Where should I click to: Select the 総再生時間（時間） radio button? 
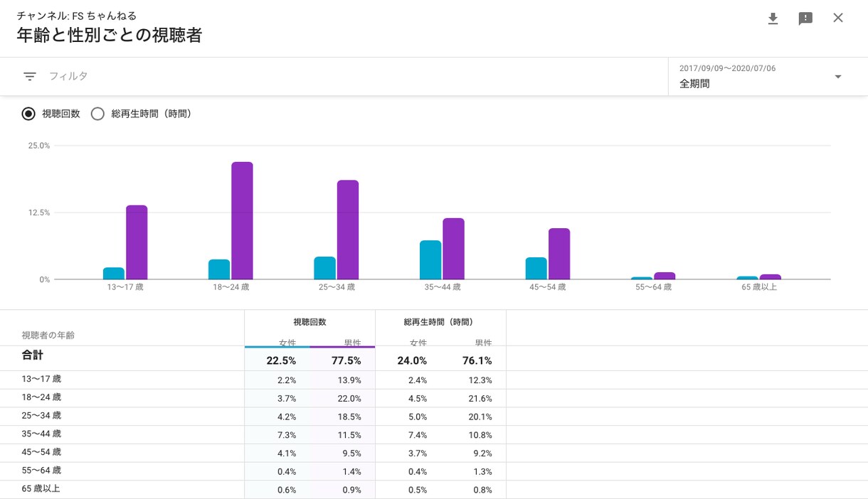click(97, 114)
